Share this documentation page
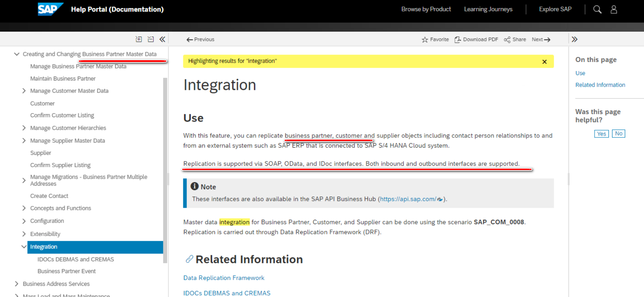The width and height of the screenshot is (644, 297). (x=515, y=40)
